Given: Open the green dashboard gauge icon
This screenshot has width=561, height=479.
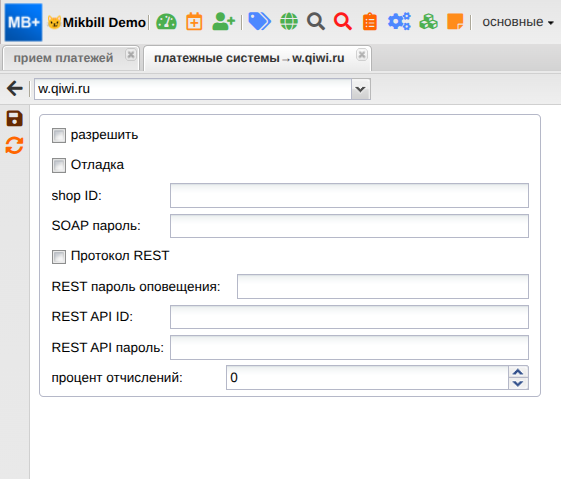Looking at the screenshot, I should tap(166, 22).
